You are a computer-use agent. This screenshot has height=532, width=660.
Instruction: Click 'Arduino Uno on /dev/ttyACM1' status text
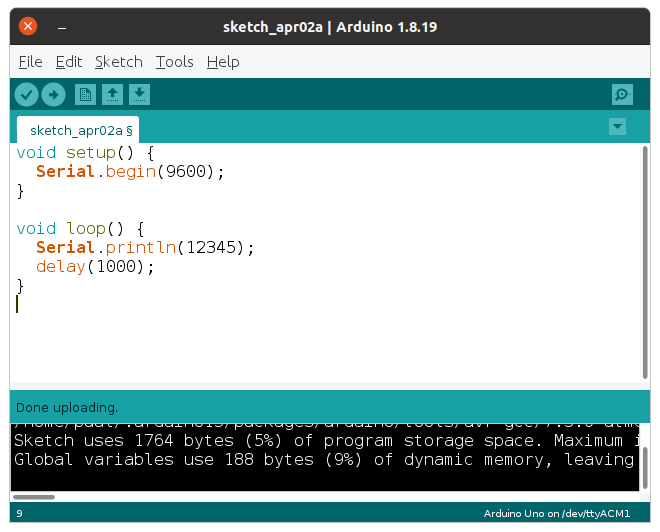(x=557, y=513)
